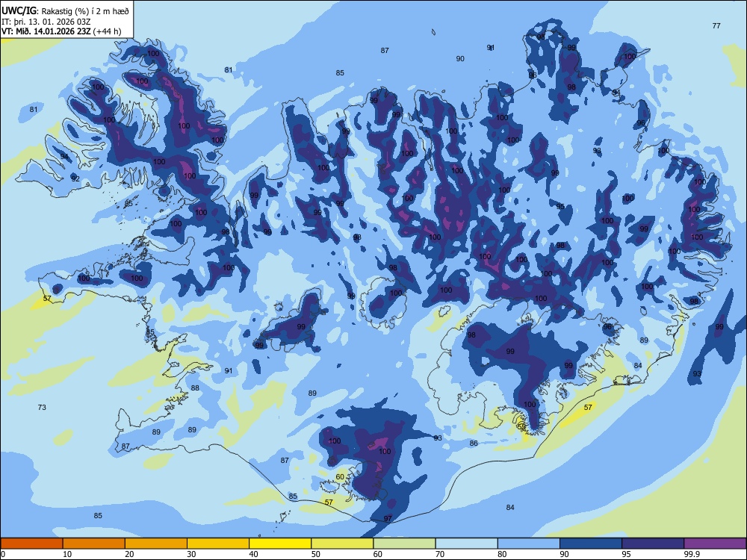Click the legend tick label 40

pos(253,554)
